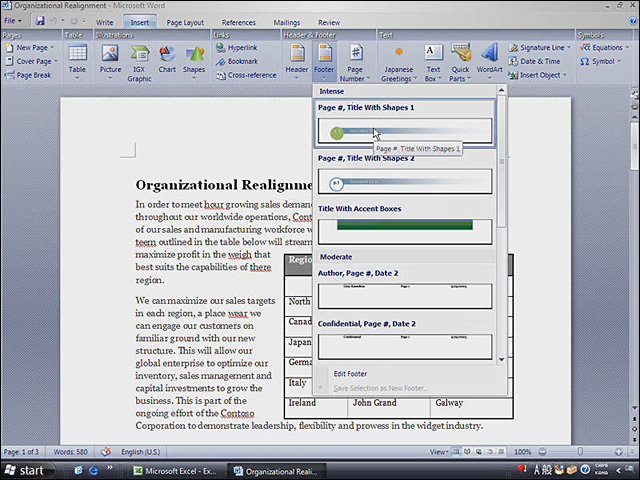640x480 pixels.
Task: Expand the Quick Parts menu
Action: [460, 63]
